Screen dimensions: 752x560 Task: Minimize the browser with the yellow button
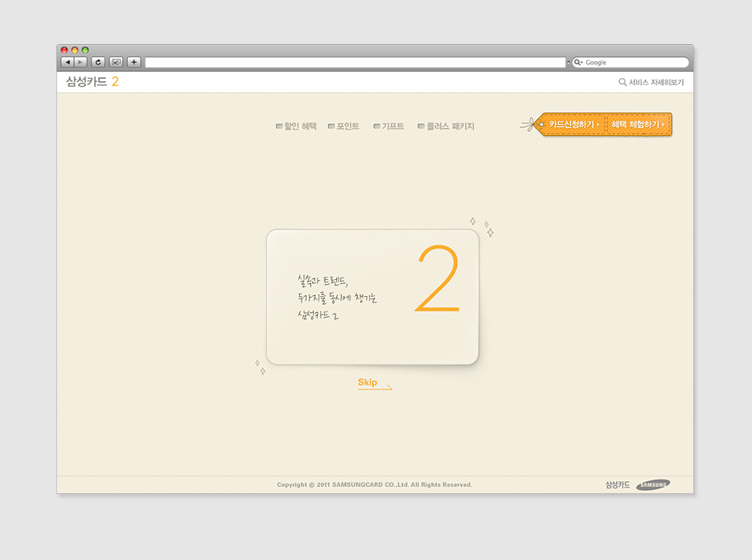pos(75,50)
